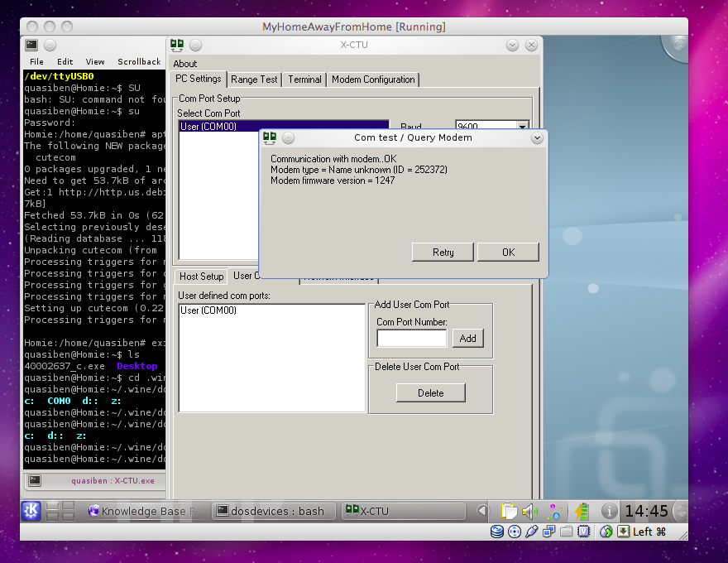
Task: Click VirtualBox USB devices indicator
Action: (532, 532)
